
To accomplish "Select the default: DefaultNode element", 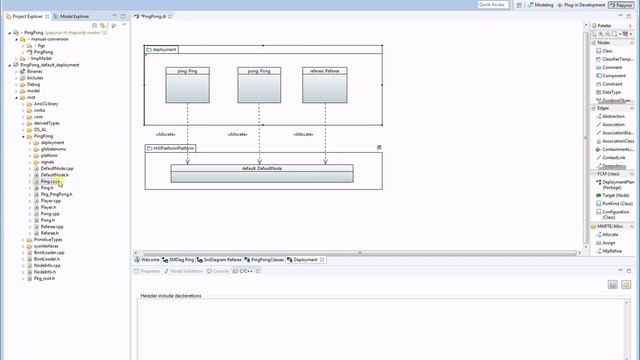I will (262, 173).
